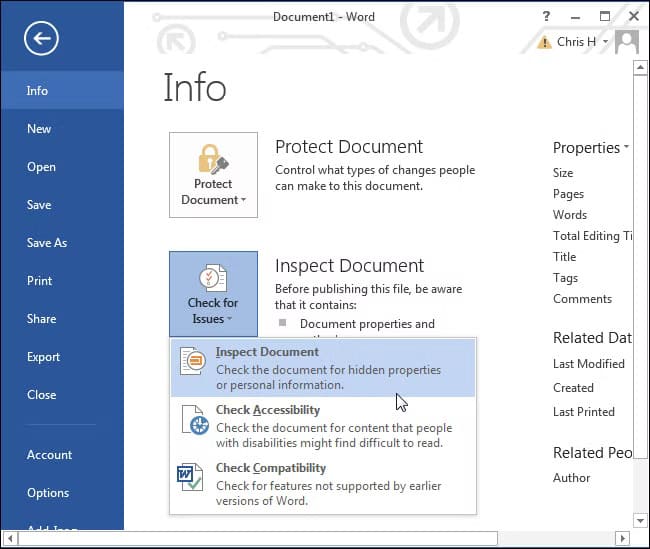Click the back arrow circle icon
The image size is (650, 549).
[41, 39]
